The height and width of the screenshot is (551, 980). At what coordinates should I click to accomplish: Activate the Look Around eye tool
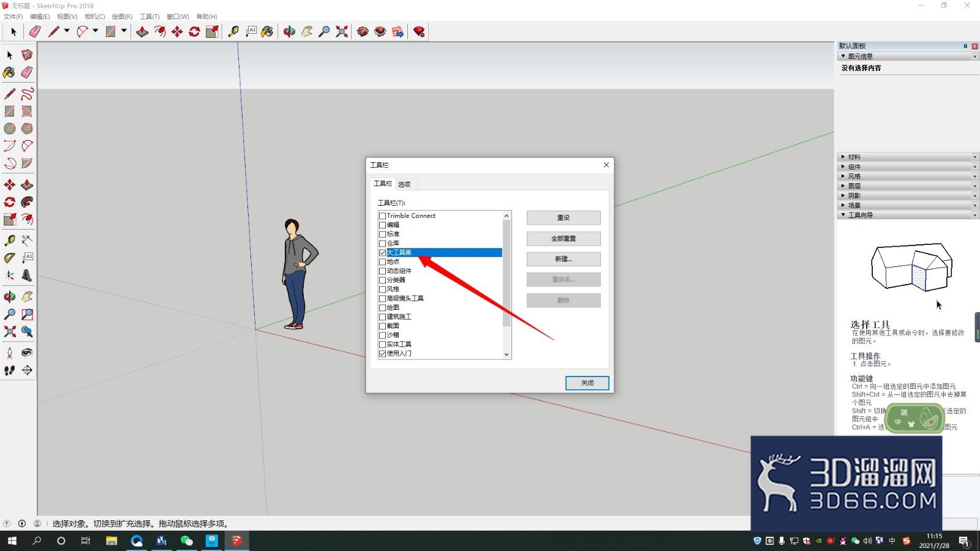pyautogui.click(x=27, y=353)
